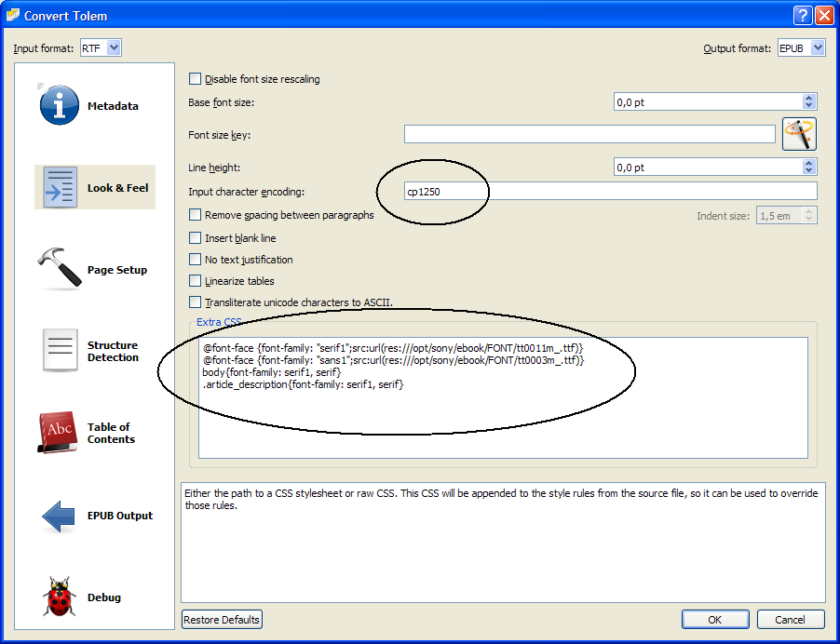This screenshot has width=840, height=644.
Task: Focus the Font size key field
Action: (x=589, y=134)
